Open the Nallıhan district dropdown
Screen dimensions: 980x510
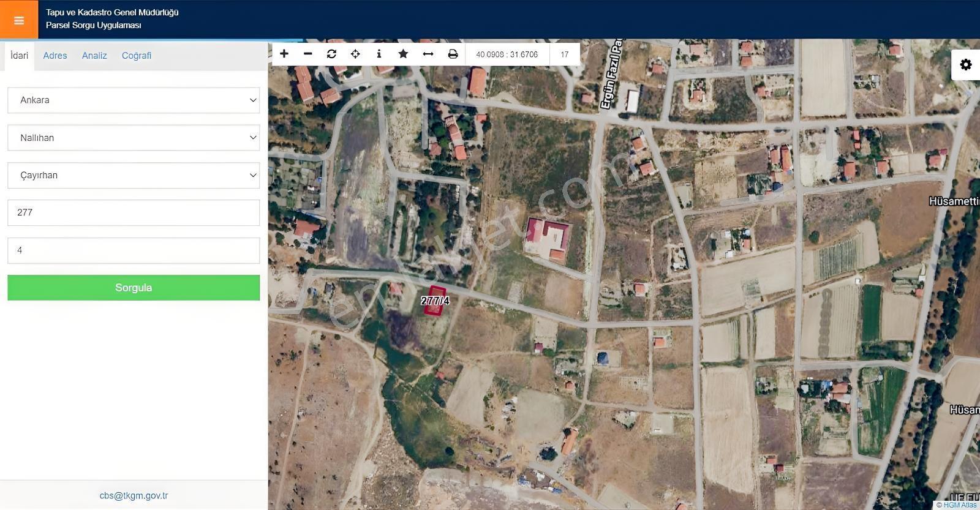(x=134, y=138)
